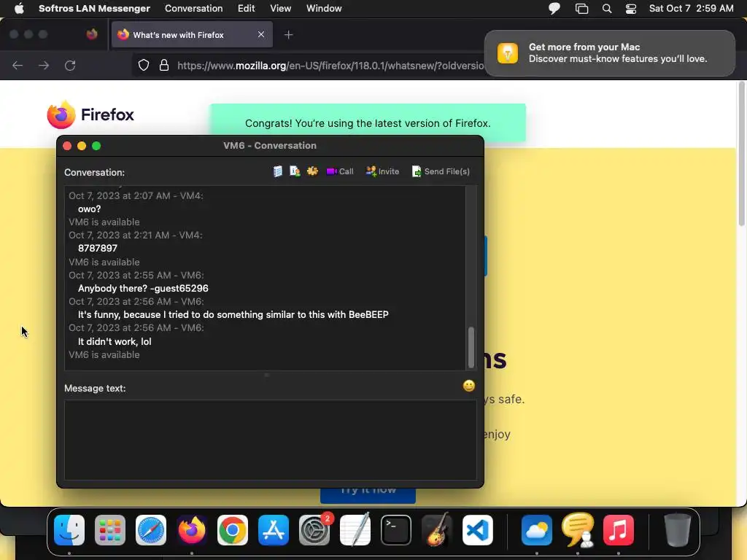The image size is (747, 560).
Task: Open Softros LAN Messenger app menu
Action: coord(94,8)
